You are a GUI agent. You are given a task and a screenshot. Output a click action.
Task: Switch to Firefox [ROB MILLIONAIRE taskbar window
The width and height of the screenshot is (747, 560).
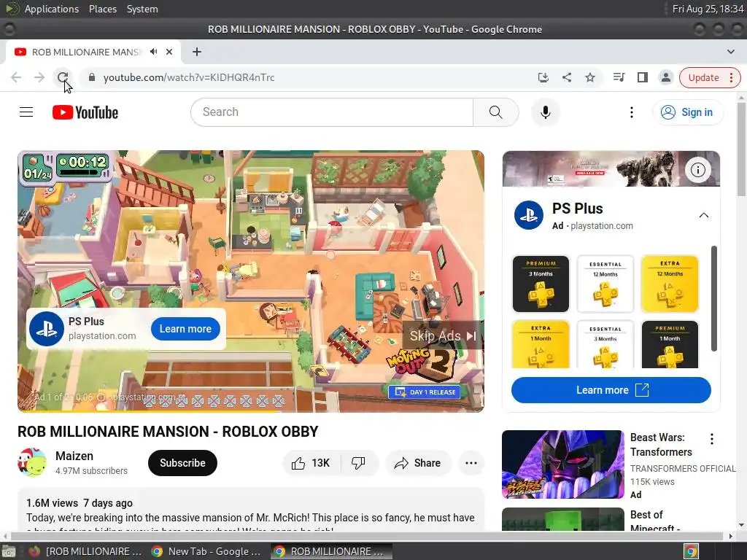[85, 551]
